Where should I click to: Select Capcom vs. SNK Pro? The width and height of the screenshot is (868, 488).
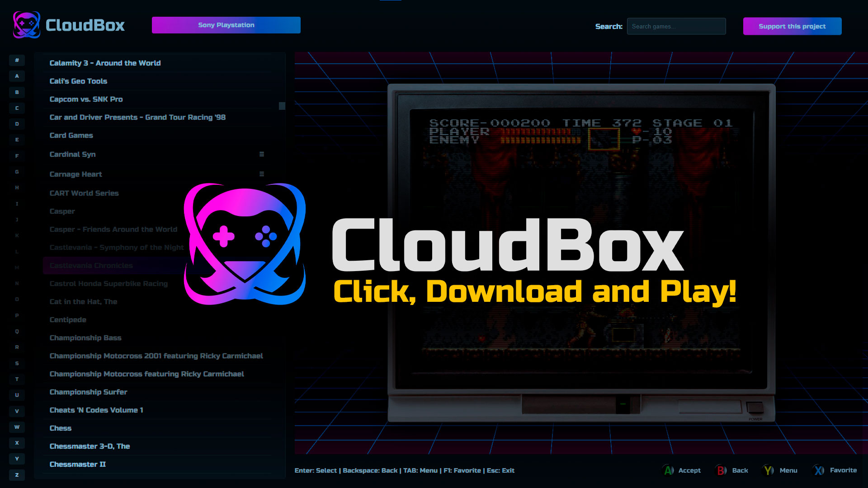pyautogui.click(x=157, y=99)
